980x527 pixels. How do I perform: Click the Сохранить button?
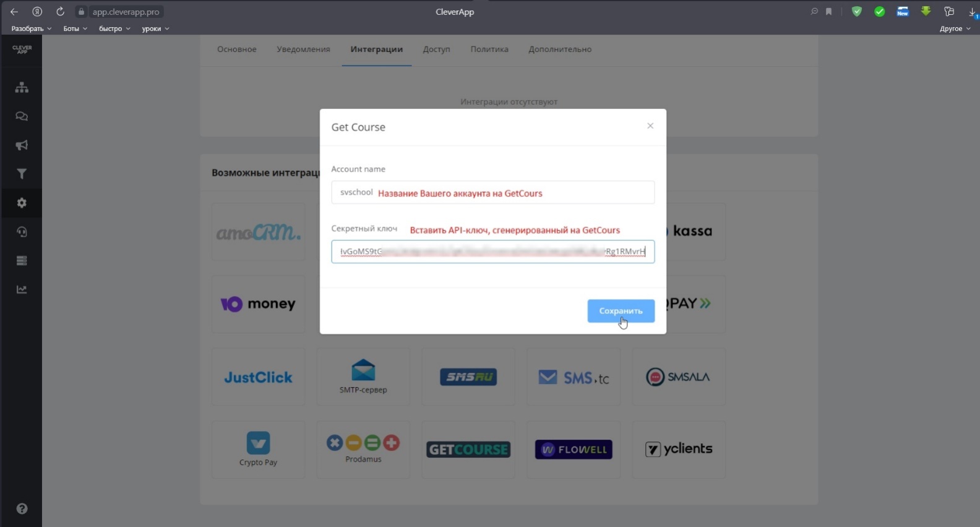pos(621,311)
